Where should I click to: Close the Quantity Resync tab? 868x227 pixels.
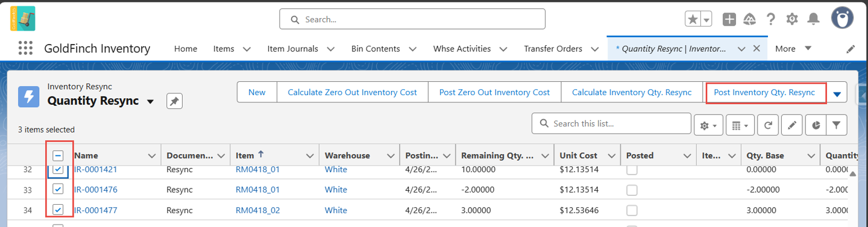click(x=756, y=49)
